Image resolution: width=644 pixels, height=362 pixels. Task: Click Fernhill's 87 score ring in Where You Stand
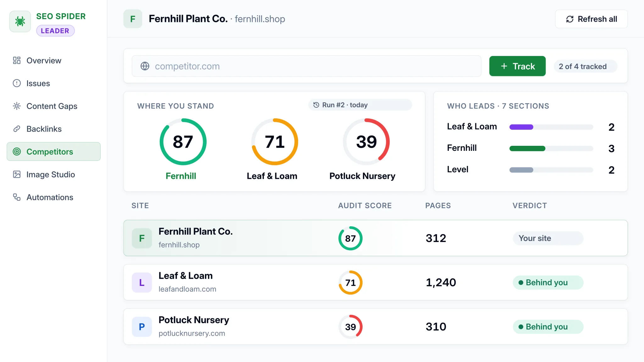(x=183, y=142)
